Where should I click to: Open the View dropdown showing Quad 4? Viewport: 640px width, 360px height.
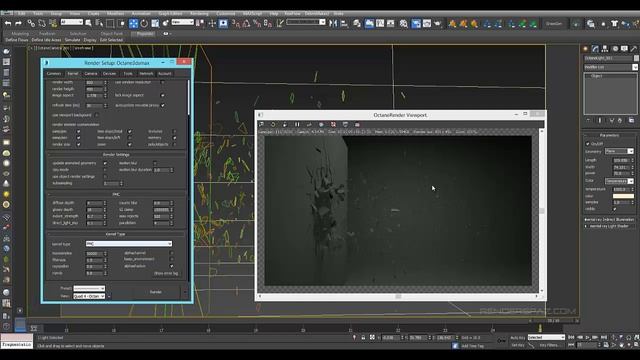(89, 296)
